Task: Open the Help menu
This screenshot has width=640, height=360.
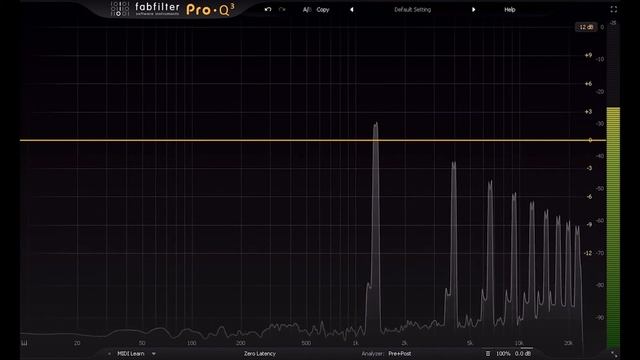Action: 509,9
